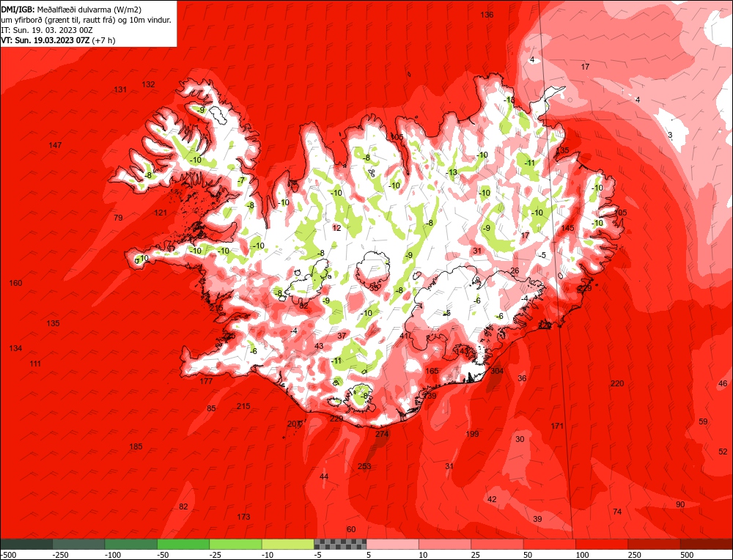Click the value '177' on the map
Image resolution: width=733 pixels, height=560 pixels.
pyautogui.click(x=206, y=381)
